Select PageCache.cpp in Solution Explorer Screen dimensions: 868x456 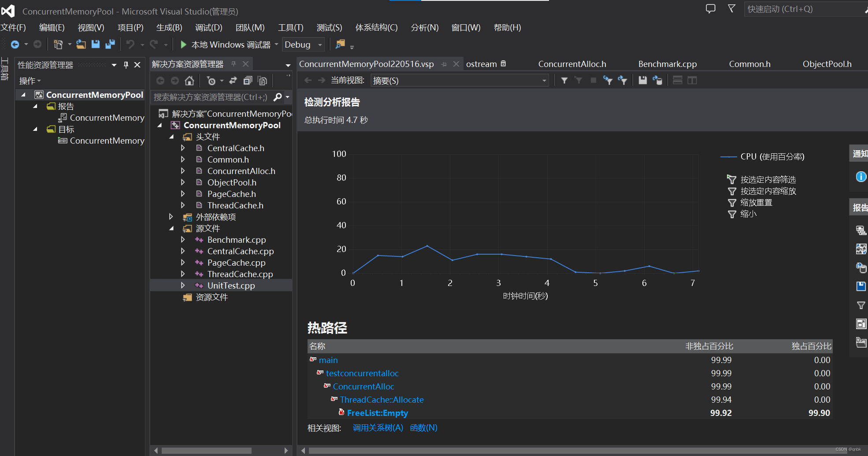pyautogui.click(x=236, y=263)
